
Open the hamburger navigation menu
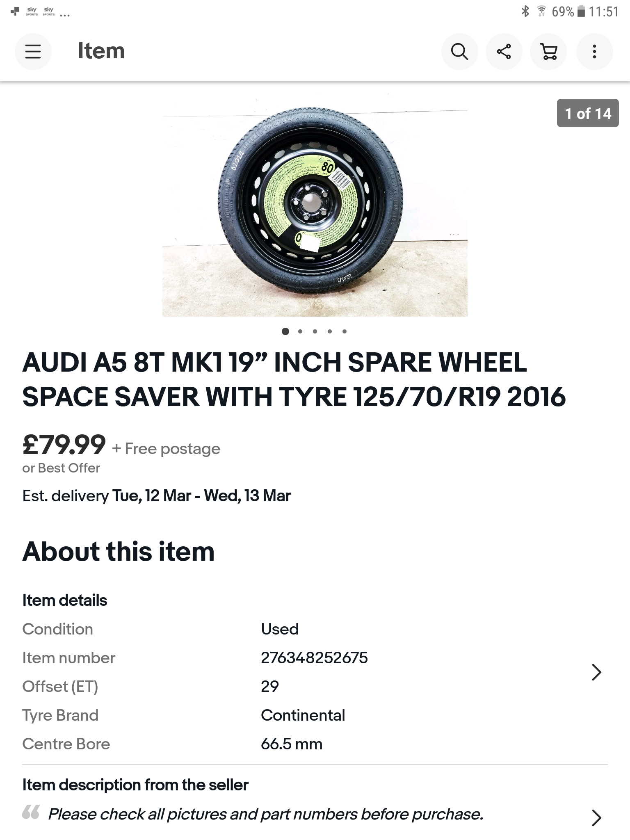coord(33,52)
